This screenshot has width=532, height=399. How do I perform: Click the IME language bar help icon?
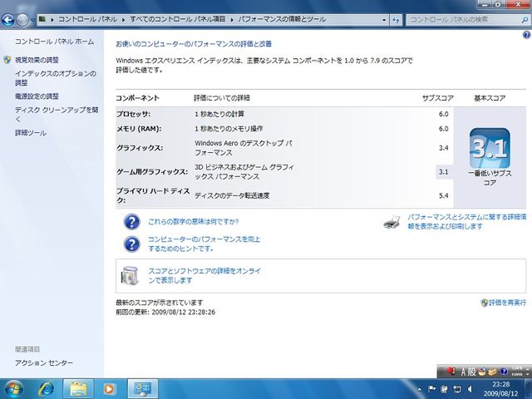point(504,372)
